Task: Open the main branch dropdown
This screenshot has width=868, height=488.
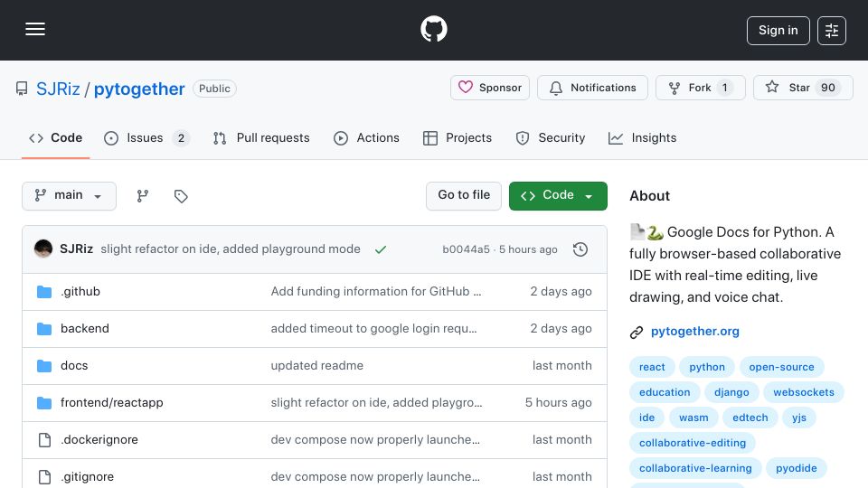Action: tap(70, 196)
